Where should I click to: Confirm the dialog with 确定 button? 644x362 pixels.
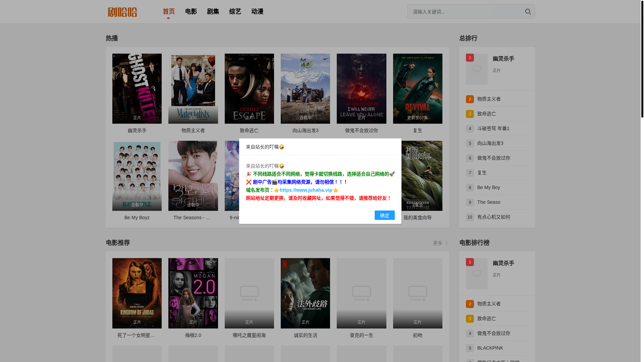[x=384, y=215]
